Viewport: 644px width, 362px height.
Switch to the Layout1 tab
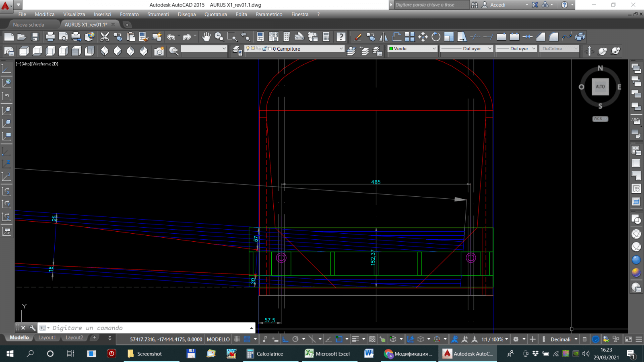coord(47,337)
